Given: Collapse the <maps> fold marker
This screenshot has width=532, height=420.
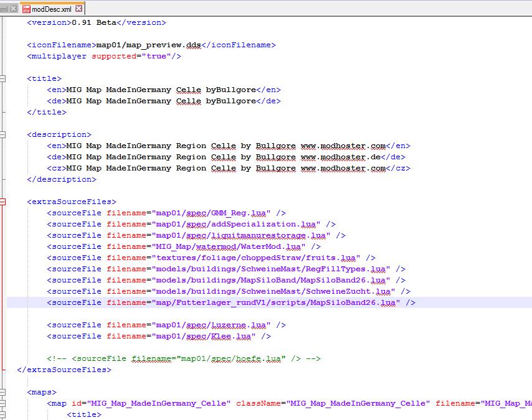Looking at the screenshot, I should point(2,392).
